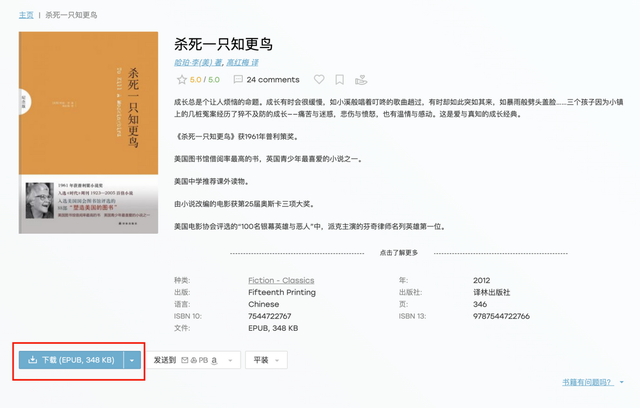
Task: Open 书籍有问题吗? report link
Action: [588, 382]
